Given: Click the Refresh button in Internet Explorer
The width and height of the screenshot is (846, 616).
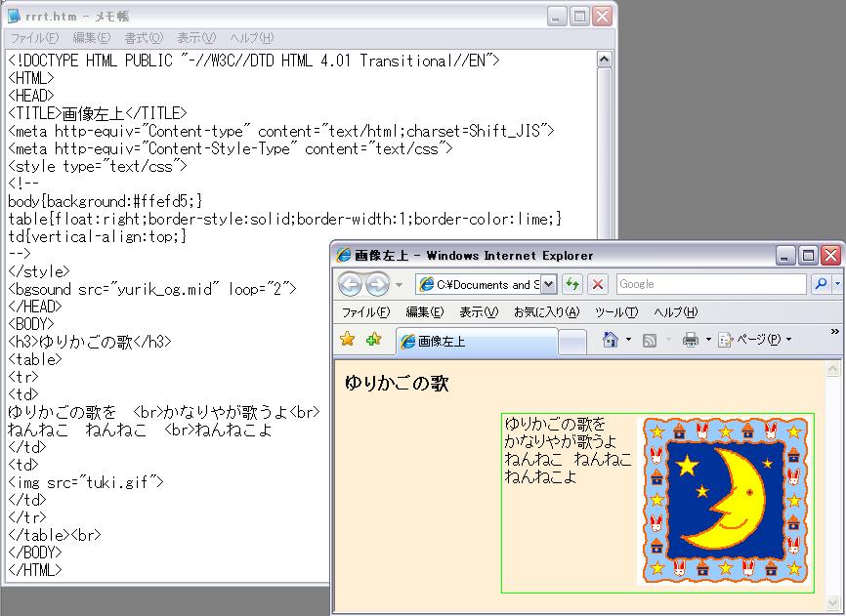Looking at the screenshot, I should point(571,284).
